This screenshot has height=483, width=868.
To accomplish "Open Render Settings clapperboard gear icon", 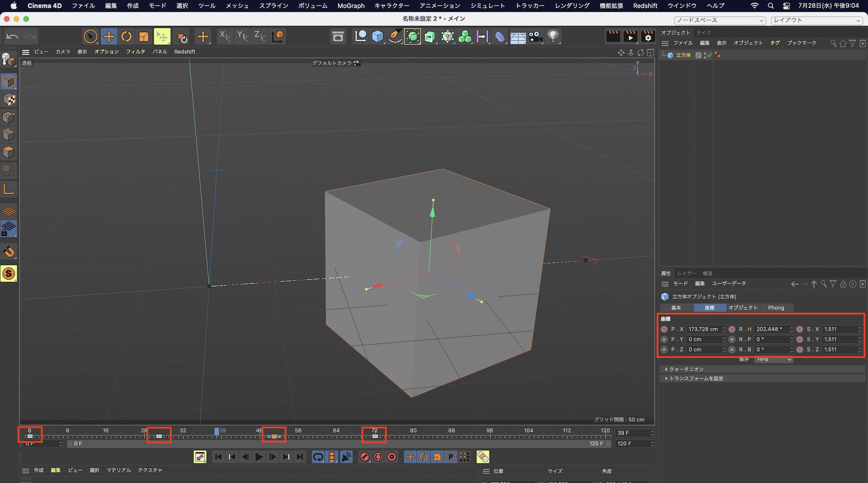I will [x=648, y=36].
